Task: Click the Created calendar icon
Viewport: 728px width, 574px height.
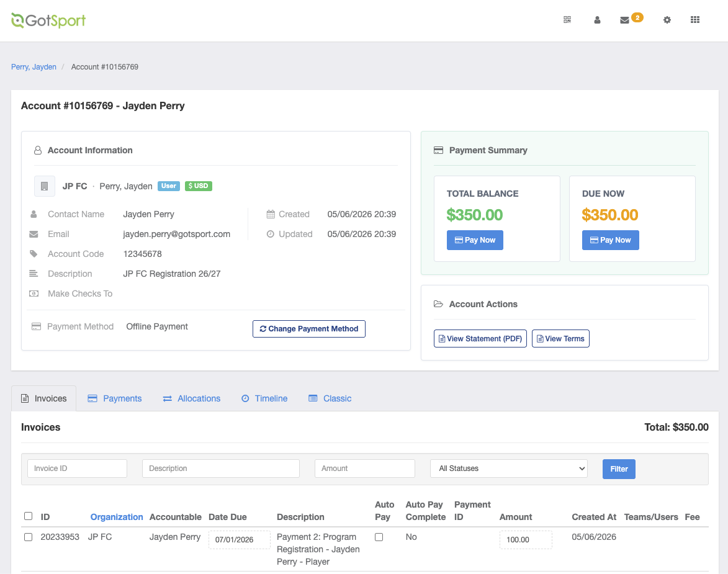Action: click(271, 214)
